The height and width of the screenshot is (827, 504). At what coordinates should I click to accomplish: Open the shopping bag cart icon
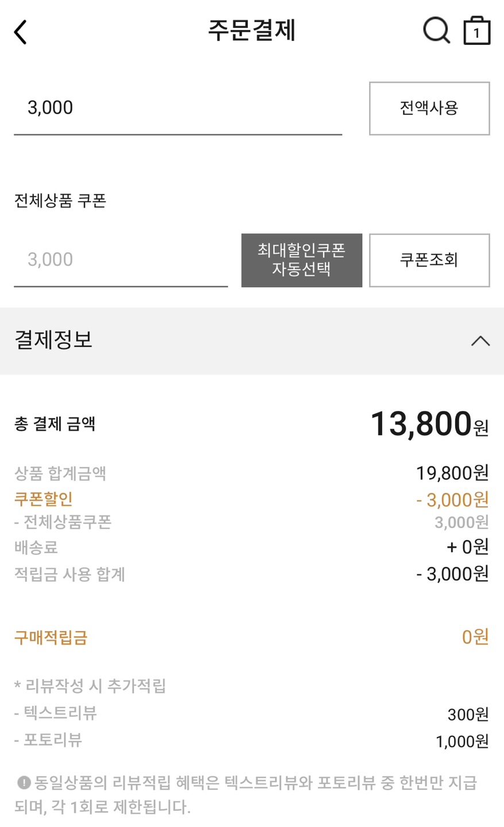click(x=476, y=31)
